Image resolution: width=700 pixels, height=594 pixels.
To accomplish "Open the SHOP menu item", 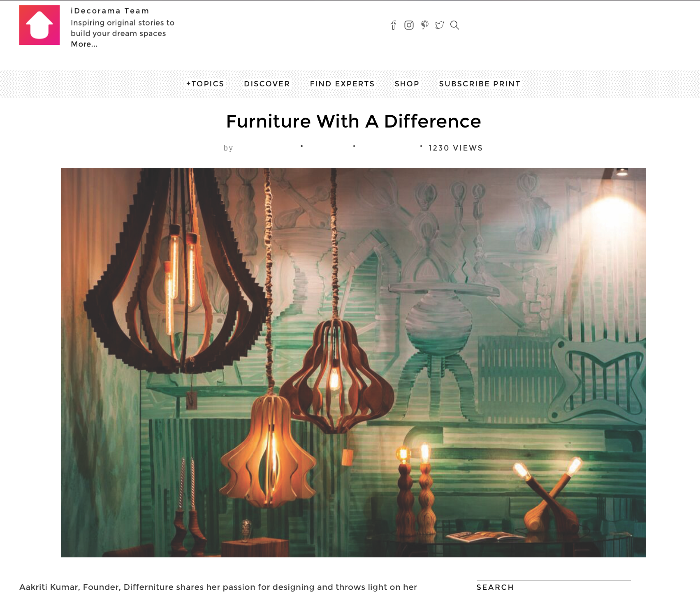I will coord(407,84).
